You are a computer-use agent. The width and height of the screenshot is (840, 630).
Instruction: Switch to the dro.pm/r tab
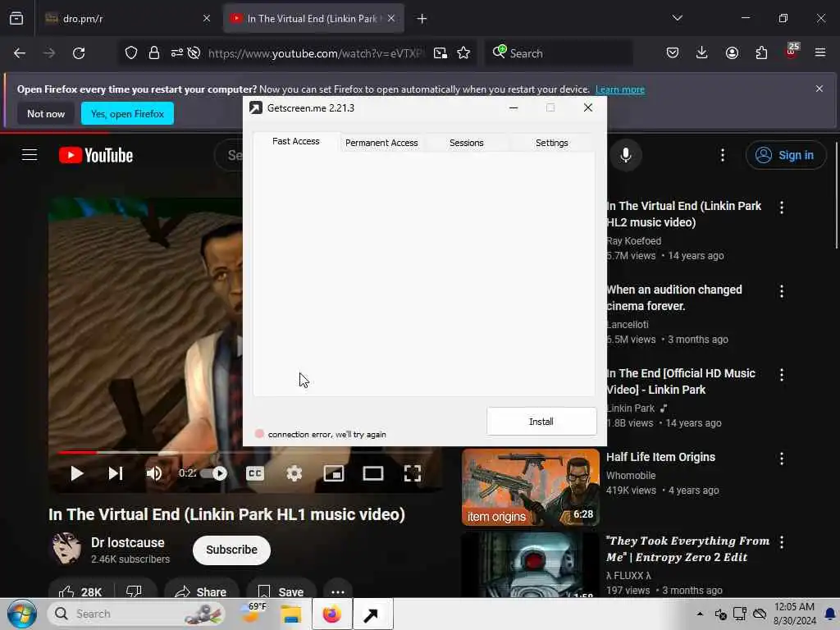pyautogui.click(x=127, y=19)
